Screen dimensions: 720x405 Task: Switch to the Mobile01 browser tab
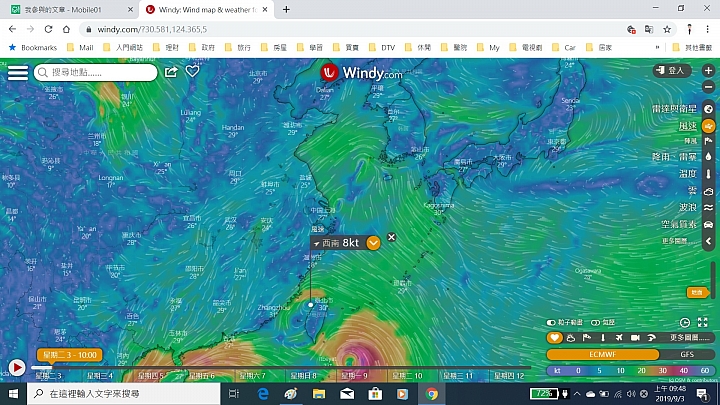point(68,10)
